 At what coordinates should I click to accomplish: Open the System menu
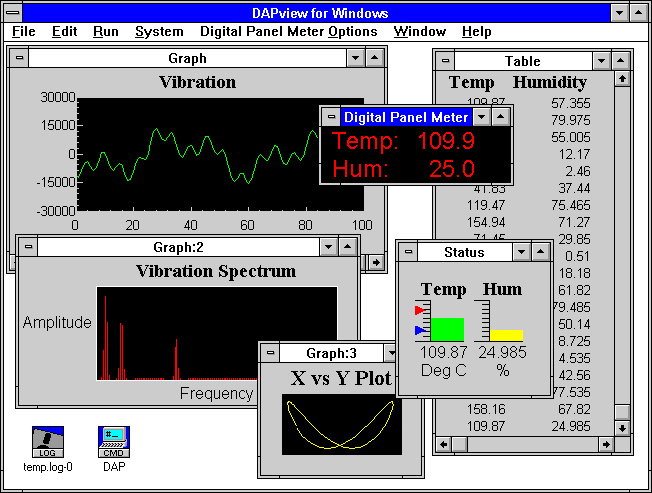pos(159,31)
